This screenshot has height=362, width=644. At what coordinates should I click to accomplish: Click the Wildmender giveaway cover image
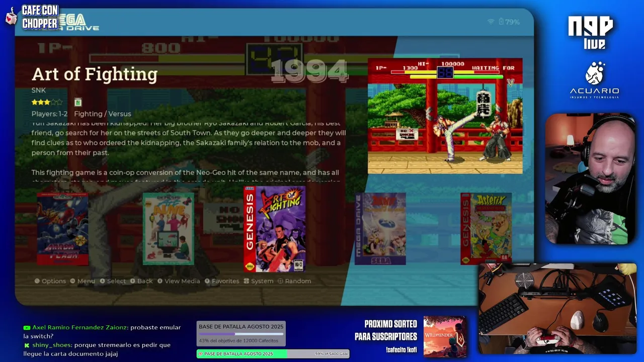click(445, 336)
